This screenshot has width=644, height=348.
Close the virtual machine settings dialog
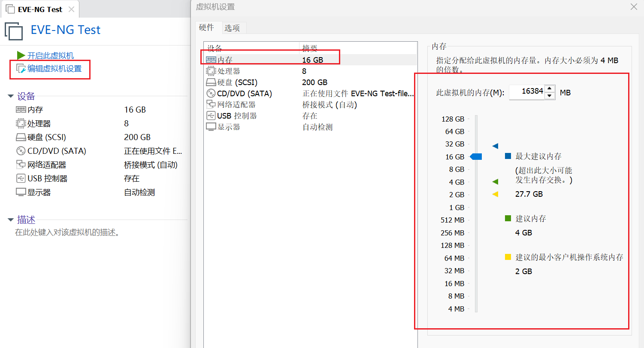[x=634, y=6]
